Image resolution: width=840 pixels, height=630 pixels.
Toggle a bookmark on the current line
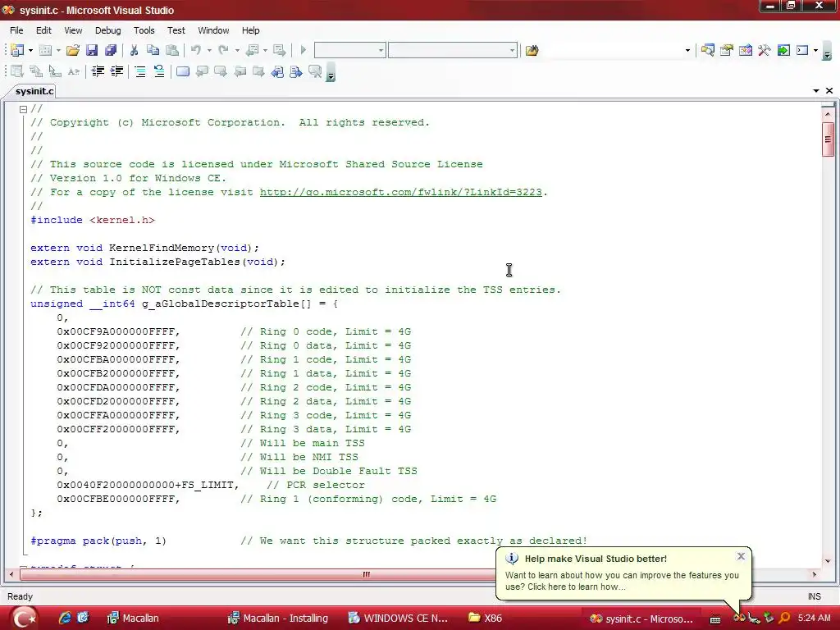click(x=183, y=71)
